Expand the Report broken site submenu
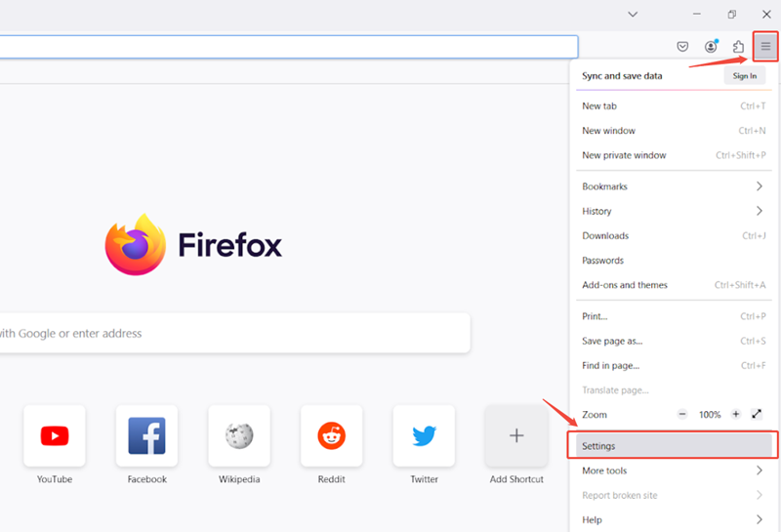 pyautogui.click(x=674, y=495)
